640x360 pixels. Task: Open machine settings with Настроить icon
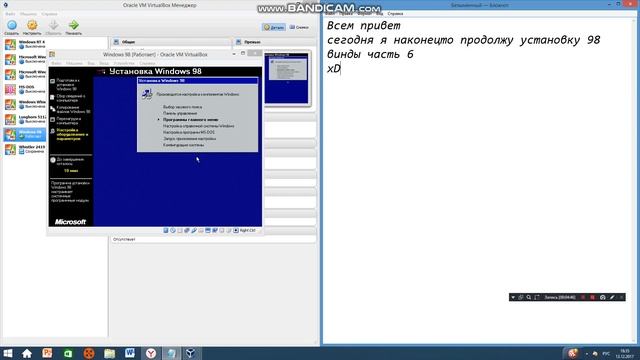[32, 27]
